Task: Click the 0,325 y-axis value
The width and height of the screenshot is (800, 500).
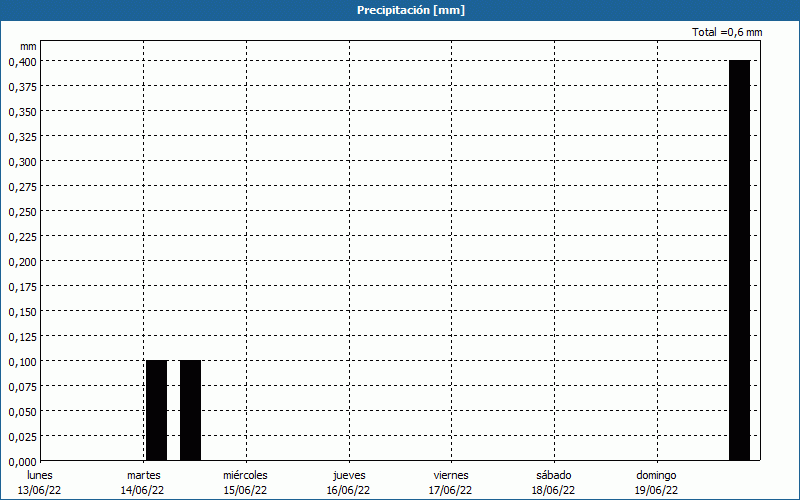Action: pyautogui.click(x=23, y=137)
